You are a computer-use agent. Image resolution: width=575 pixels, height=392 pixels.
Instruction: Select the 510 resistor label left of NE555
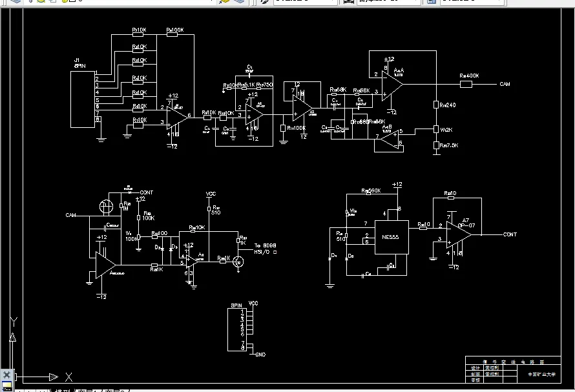pos(340,236)
